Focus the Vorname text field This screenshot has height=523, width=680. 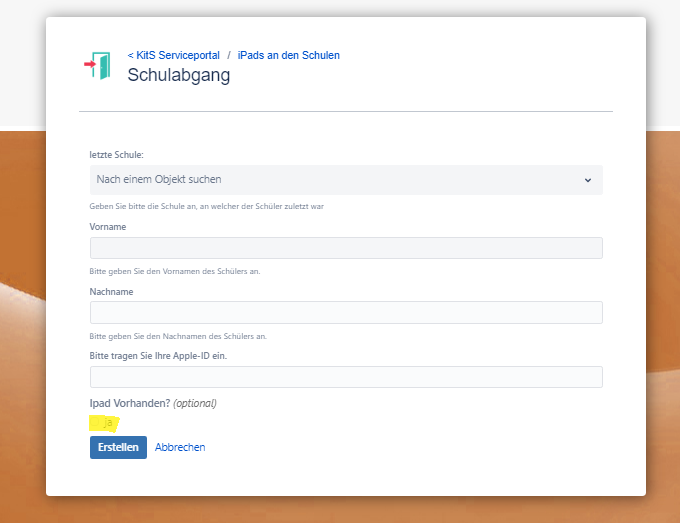(346, 248)
